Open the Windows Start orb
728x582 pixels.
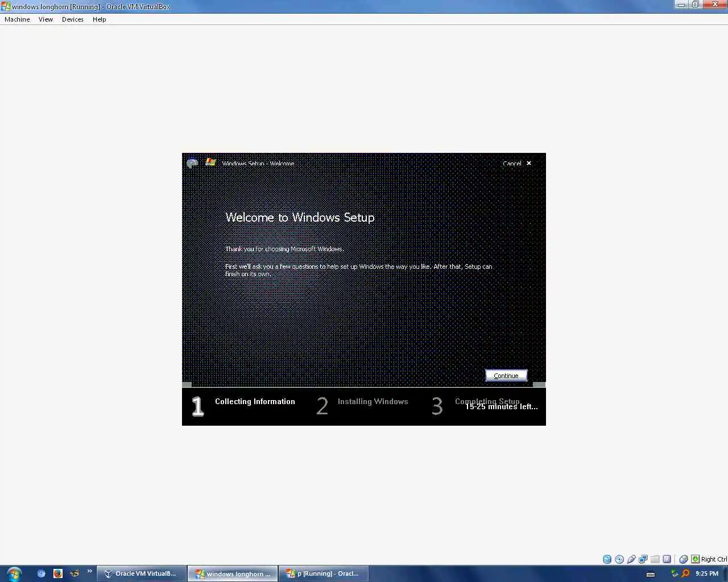[14, 573]
